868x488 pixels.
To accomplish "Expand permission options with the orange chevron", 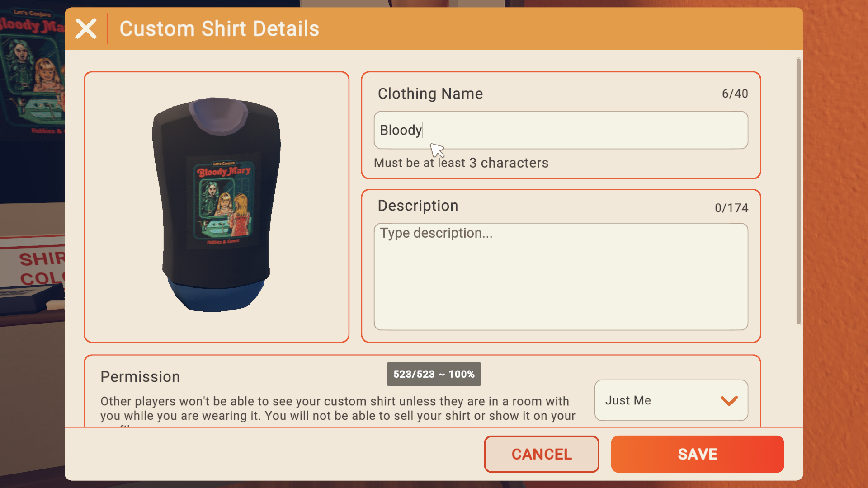I will [x=729, y=400].
